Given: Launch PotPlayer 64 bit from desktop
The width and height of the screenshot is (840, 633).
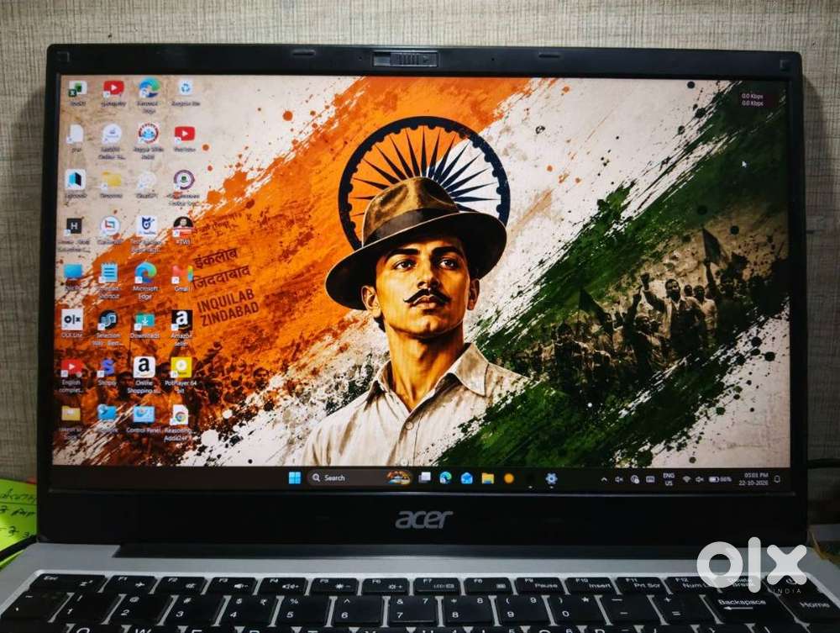Looking at the screenshot, I should 181,375.
